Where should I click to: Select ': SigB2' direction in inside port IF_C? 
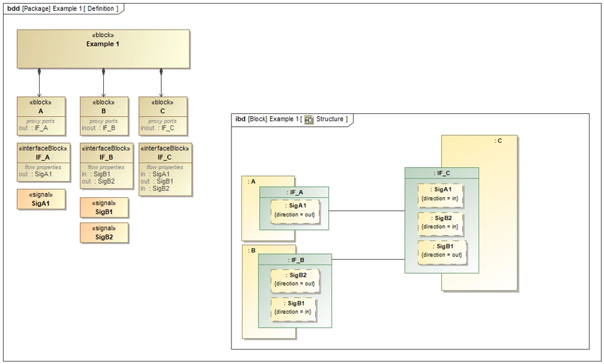coord(440,223)
